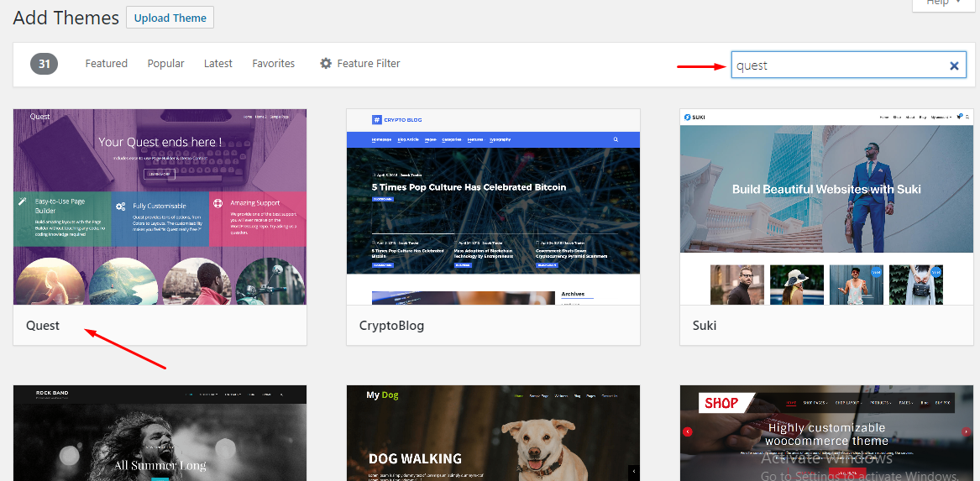Open the Suki theme screenshot preview
980x481 pixels.
(x=827, y=207)
